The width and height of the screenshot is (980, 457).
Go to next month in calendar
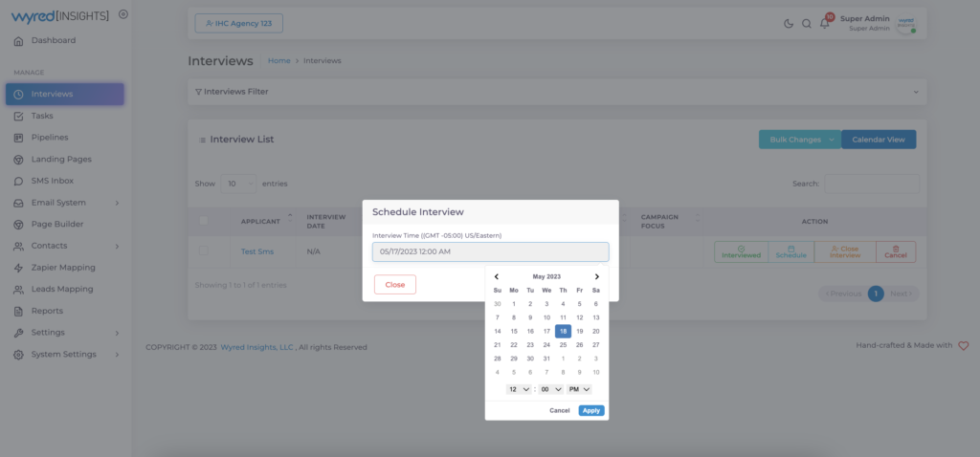(x=597, y=276)
